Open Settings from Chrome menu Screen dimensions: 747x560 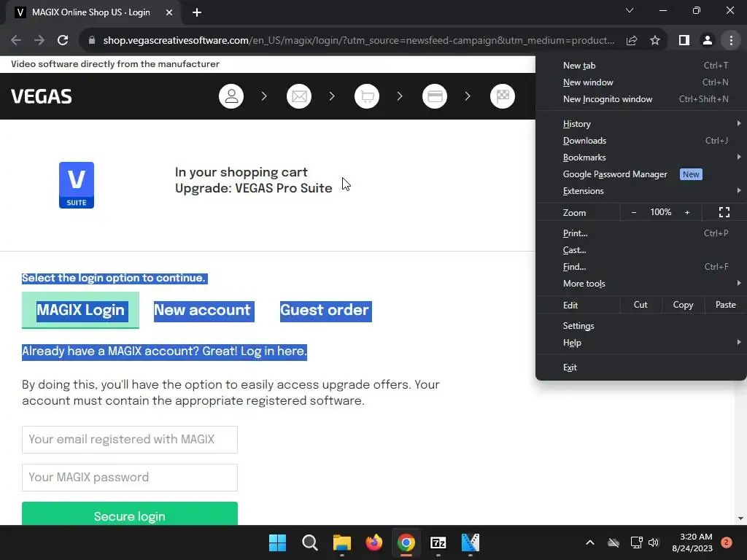pyautogui.click(x=640, y=326)
